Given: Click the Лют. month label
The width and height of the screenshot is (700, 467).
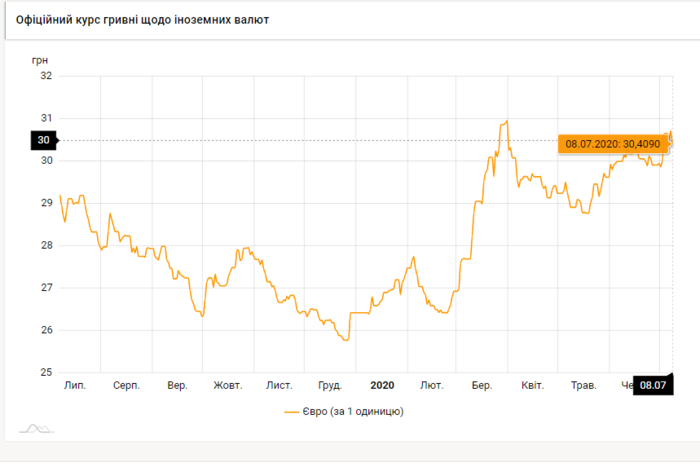Looking at the screenshot, I should tap(432, 385).
